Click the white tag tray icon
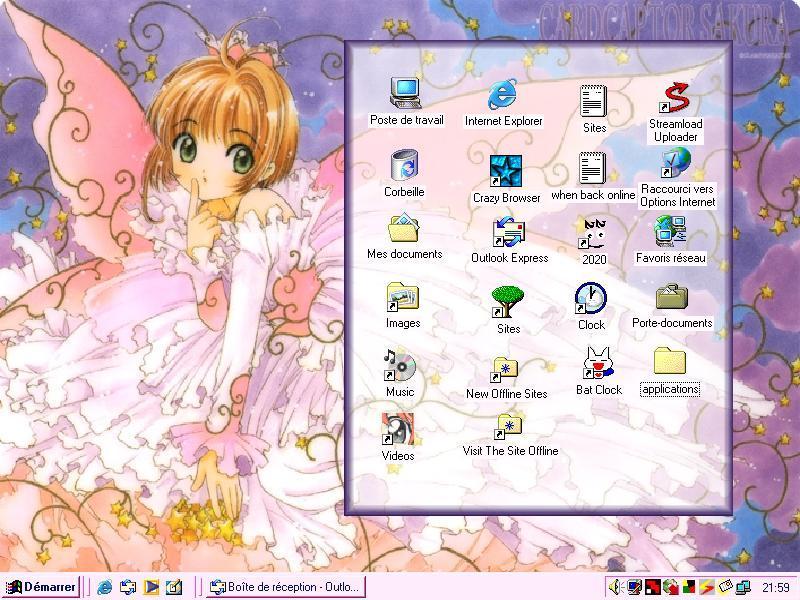800x600 pixels. pos(725,587)
